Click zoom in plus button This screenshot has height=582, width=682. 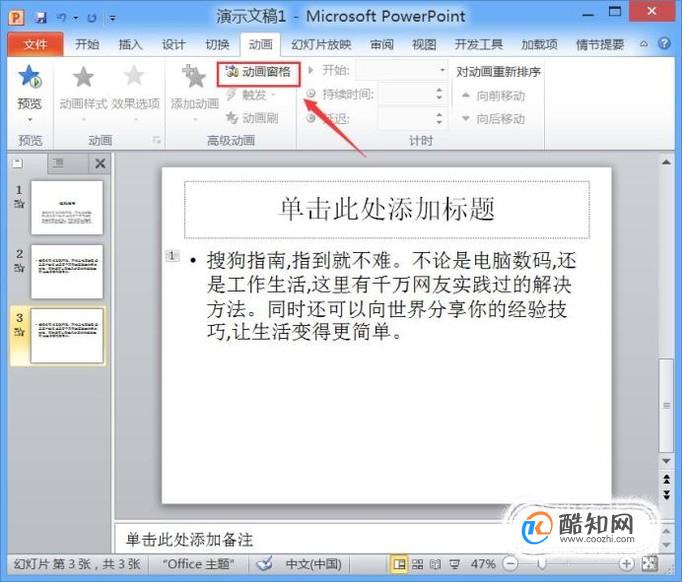click(626, 564)
